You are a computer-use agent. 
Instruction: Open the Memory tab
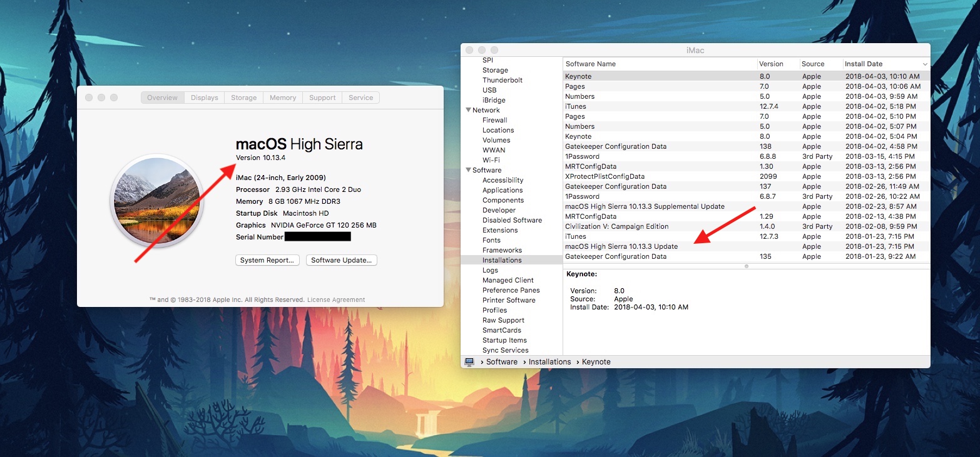283,98
